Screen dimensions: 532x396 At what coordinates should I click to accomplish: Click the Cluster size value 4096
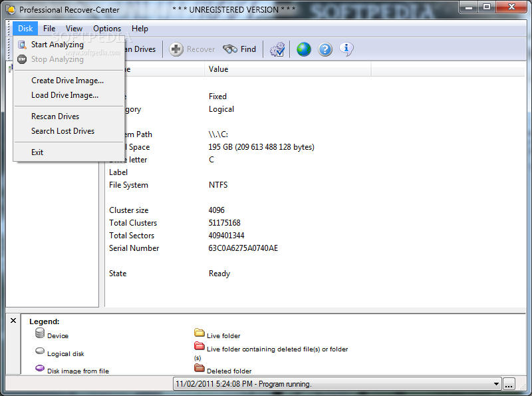[217, 210]
